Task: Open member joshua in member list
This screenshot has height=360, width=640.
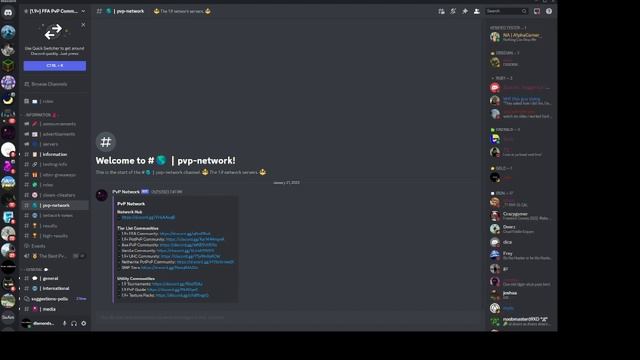Action: pos(521,295)
